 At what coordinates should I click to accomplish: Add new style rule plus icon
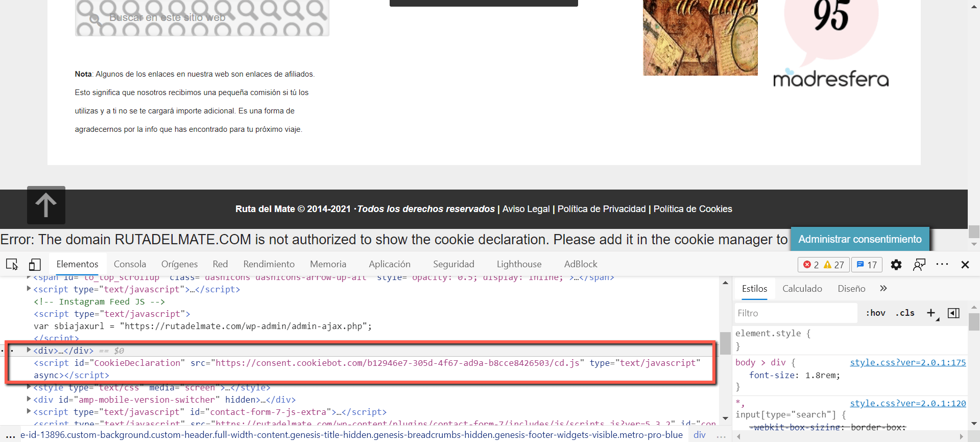pyautogui.click(x=931, y=313)
